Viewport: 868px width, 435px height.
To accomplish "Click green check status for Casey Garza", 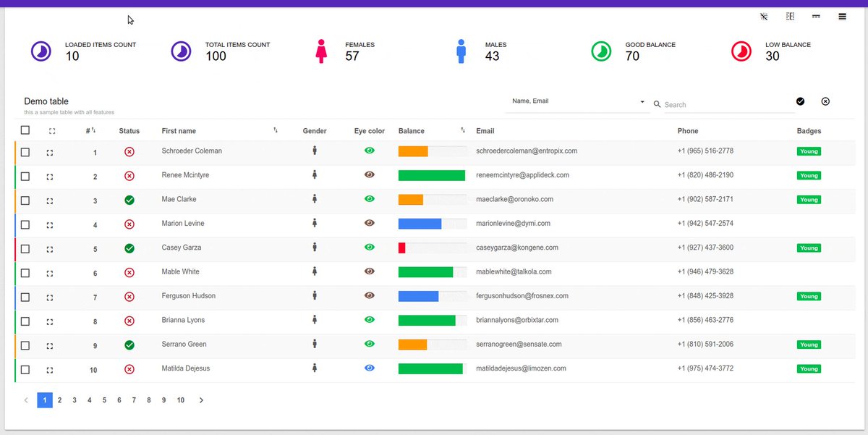I will tap(129, 248).
